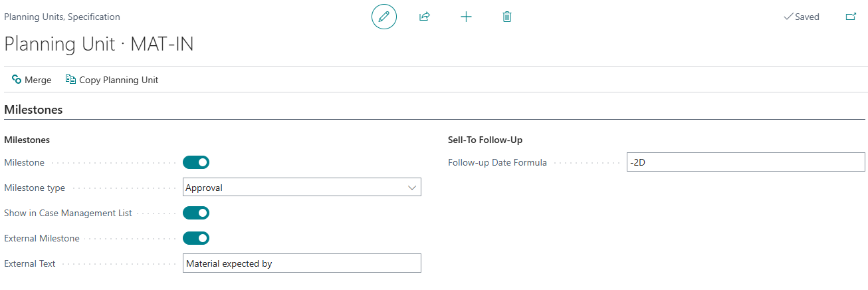Click the Share icon
The image size is (868, 290).
(425, 17)
